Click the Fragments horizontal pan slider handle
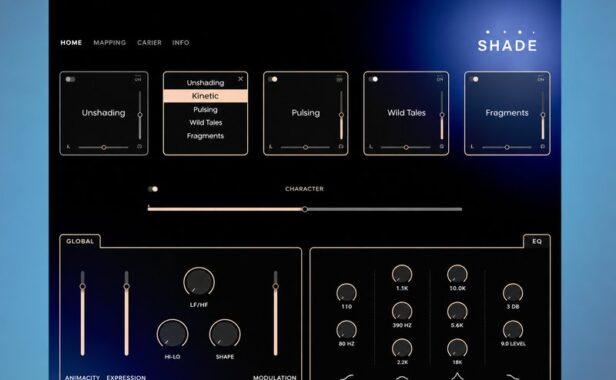Image resolution: width=616 pixels, height=380 pixels. coord(507,147)
